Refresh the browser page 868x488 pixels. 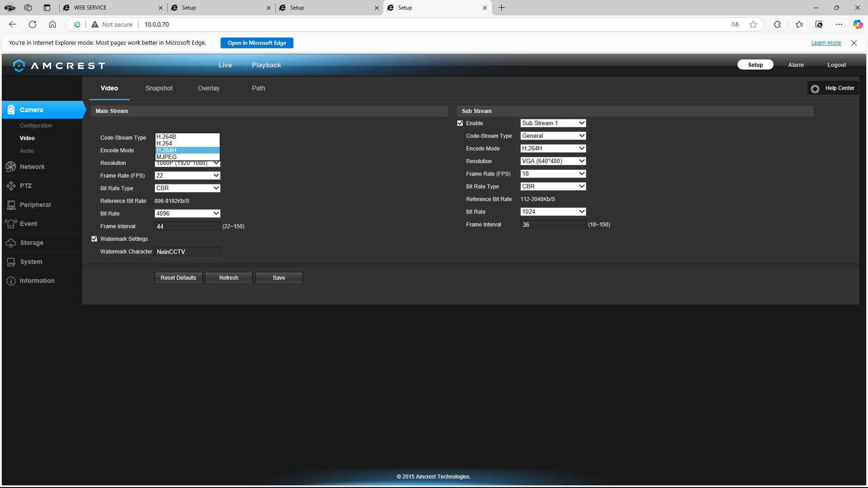(33, 24)
